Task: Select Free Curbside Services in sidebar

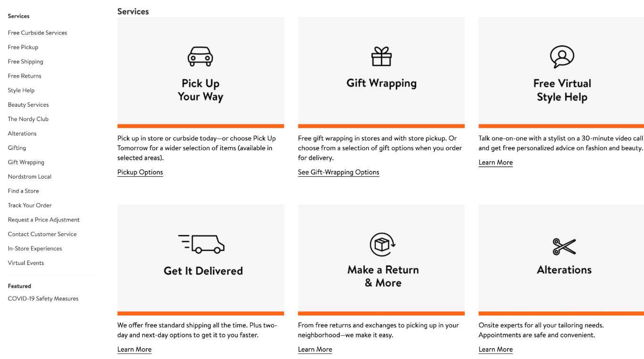Action: pos(37,33)
